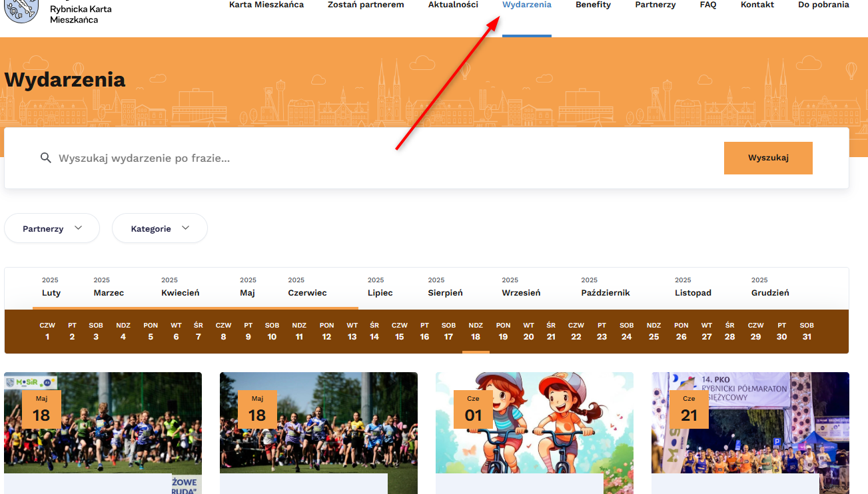Open the Kontakt page

click(x=757, y=5)
